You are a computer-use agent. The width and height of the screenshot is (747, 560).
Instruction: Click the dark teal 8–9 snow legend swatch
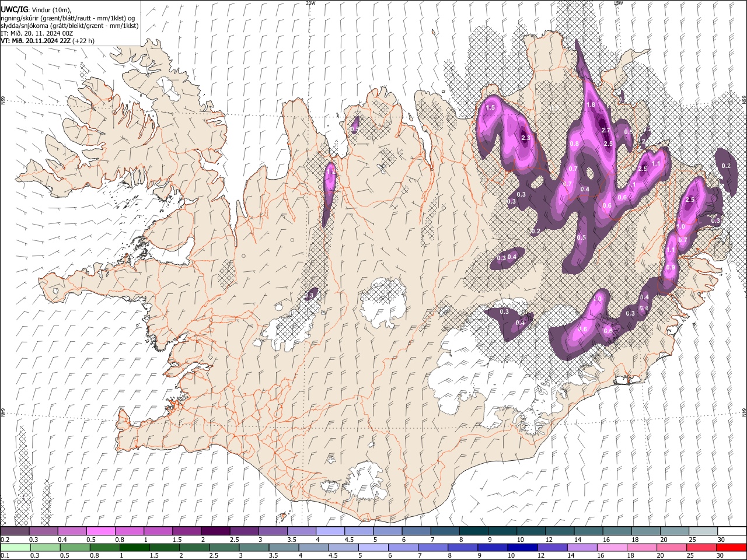473,531
